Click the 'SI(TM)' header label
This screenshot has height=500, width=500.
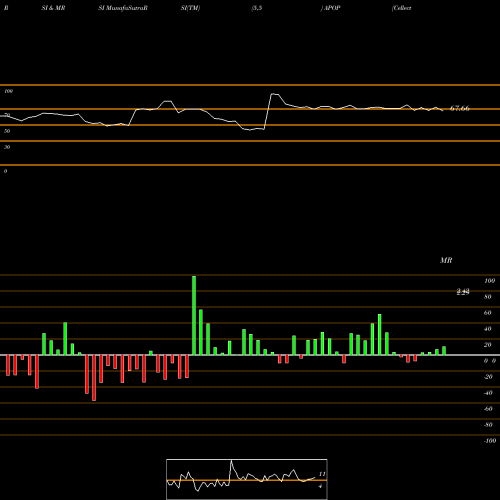(x=190, y=8)
